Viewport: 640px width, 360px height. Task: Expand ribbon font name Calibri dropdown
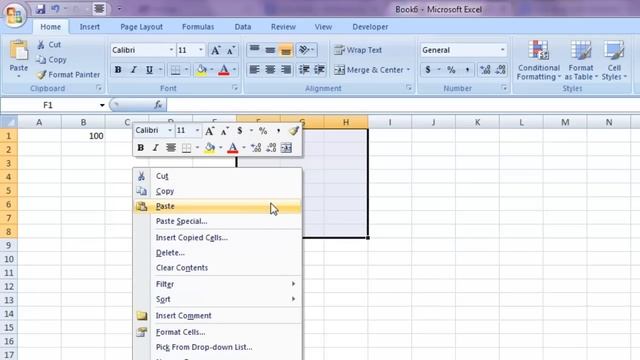click(x=171, y=50)
